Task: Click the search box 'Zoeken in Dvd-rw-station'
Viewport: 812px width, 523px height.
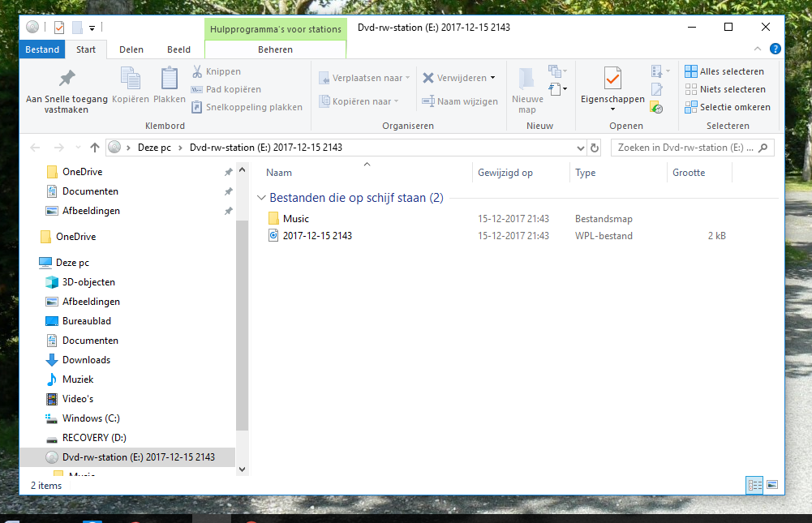Action: point(693,148)
